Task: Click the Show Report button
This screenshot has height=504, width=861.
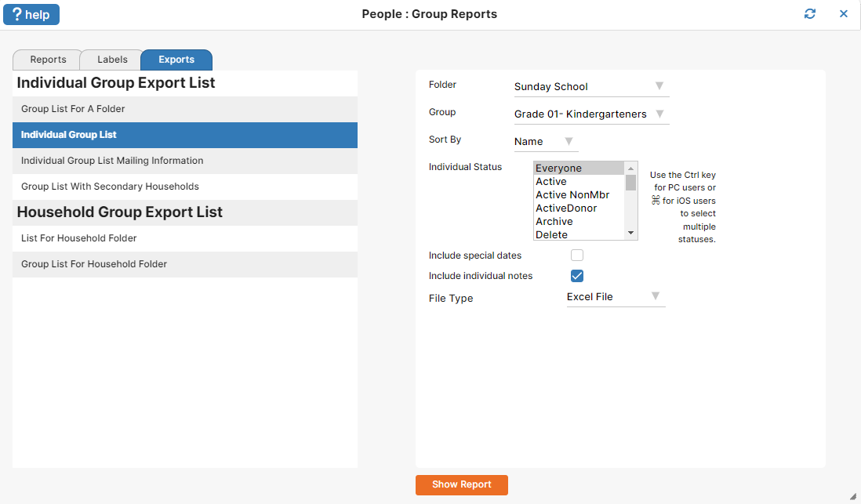Action: tap(461, 484)
